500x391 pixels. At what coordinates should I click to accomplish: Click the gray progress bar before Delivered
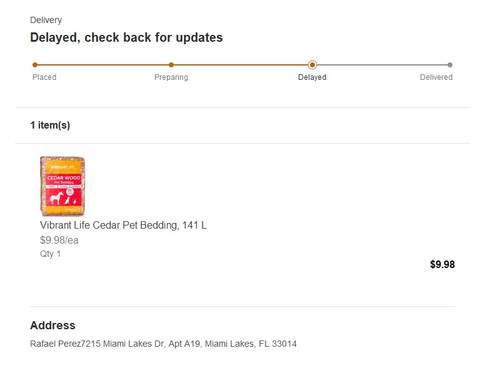[x=382, y=65]
